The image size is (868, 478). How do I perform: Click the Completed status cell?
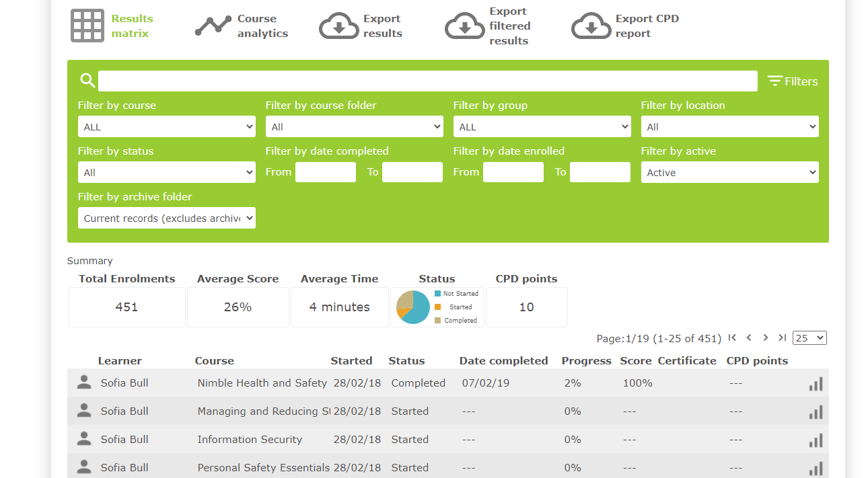419,383
